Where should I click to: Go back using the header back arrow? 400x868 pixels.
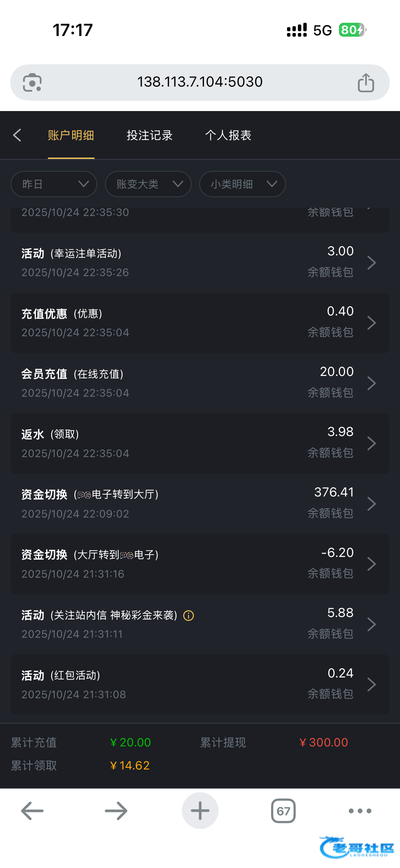(x=17, y=135)
